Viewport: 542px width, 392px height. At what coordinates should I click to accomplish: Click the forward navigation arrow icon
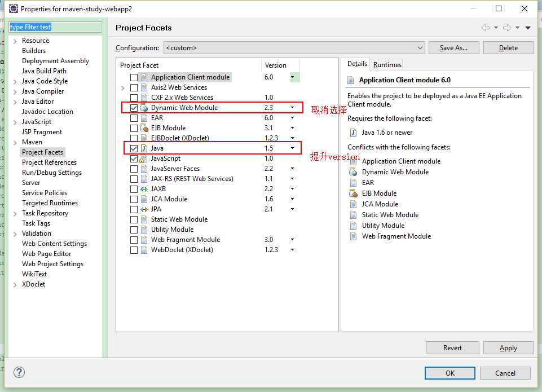[507, 28]
